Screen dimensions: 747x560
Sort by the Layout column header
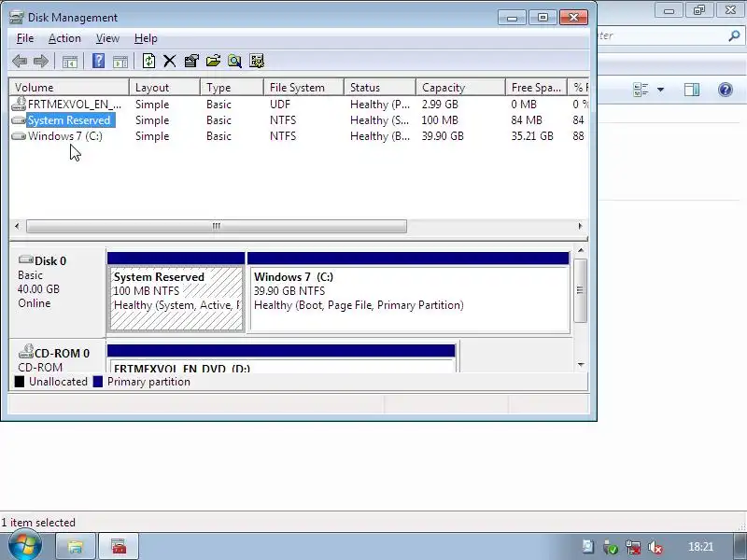pyautogui.click(x=165, y=88)
